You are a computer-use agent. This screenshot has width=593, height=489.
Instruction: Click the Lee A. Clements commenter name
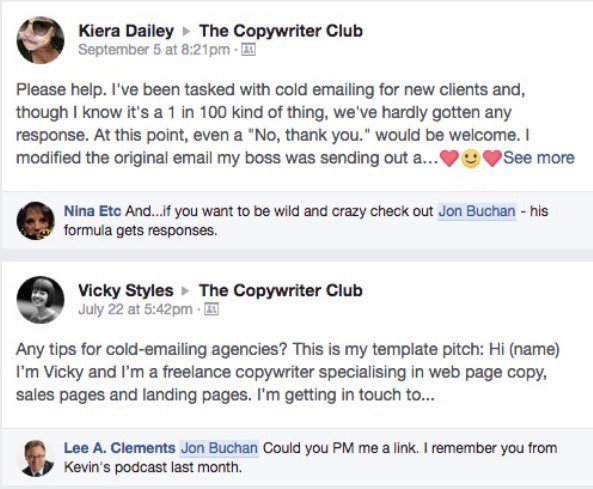(x=120, y=448)
